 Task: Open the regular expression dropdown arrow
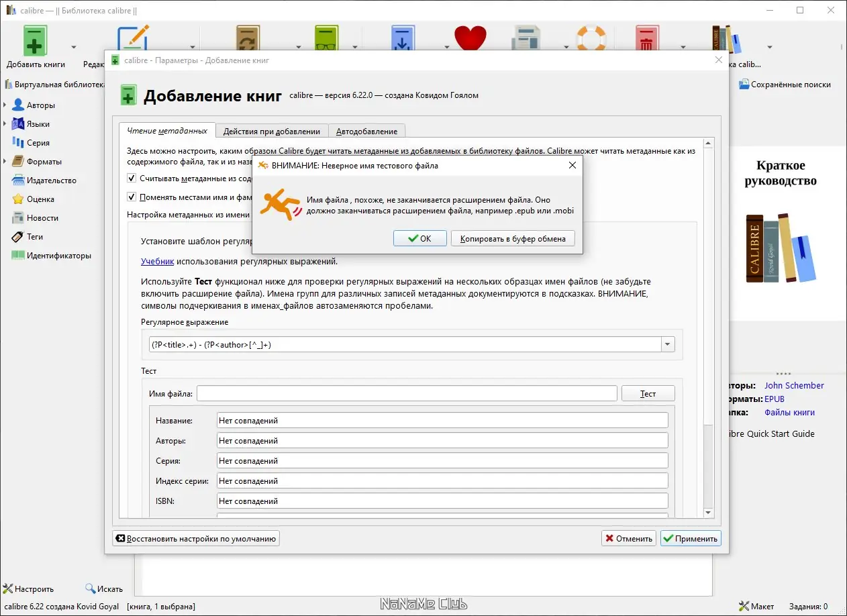[x=667, y=344]
